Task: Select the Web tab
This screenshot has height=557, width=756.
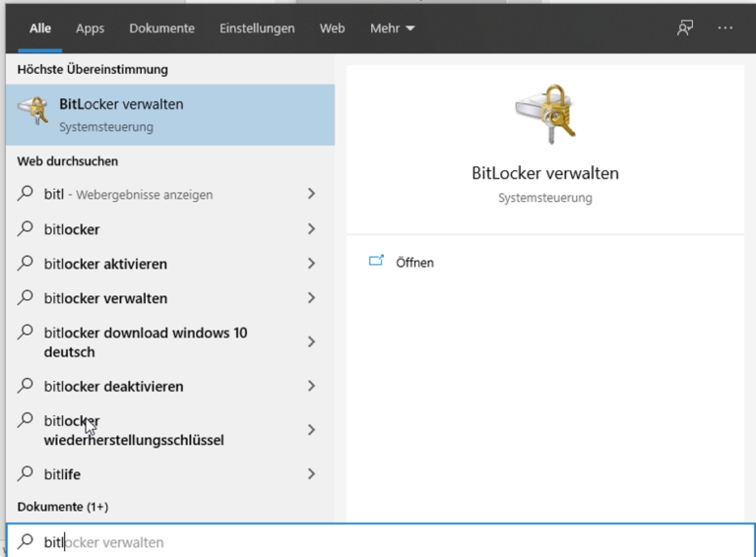Action: click(x=332, y=29)
